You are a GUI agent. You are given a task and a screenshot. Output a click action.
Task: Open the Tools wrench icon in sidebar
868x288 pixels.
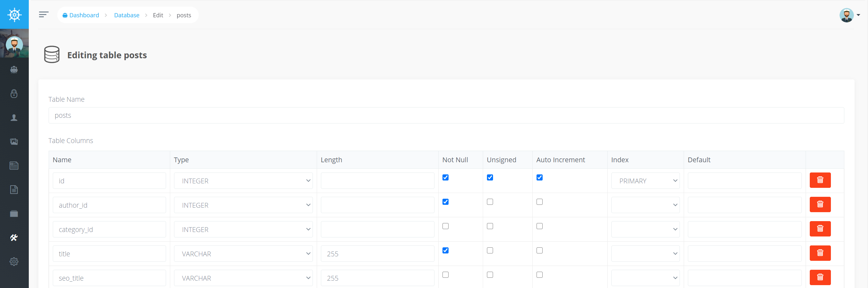14,237
